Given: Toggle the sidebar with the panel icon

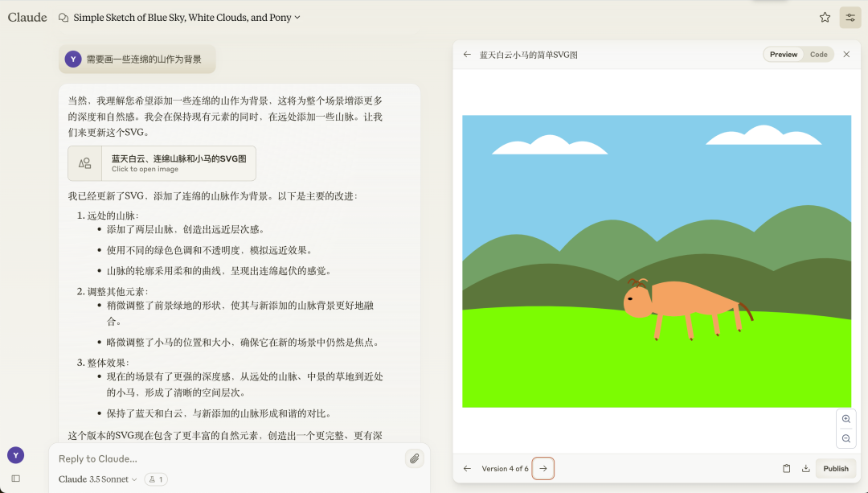Looking at the screenshot, I should coord(15,478).
